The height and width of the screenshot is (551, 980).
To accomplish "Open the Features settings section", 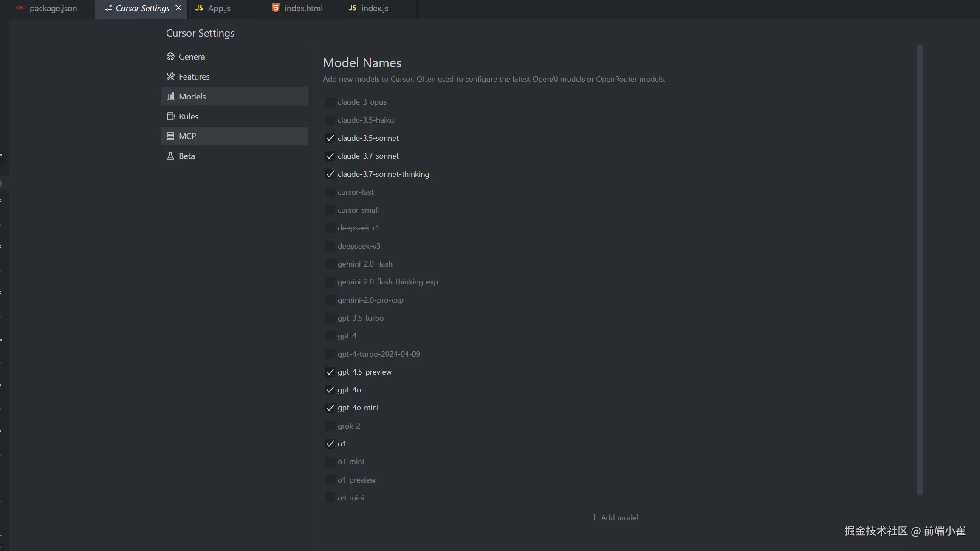I will pos(234,77).
